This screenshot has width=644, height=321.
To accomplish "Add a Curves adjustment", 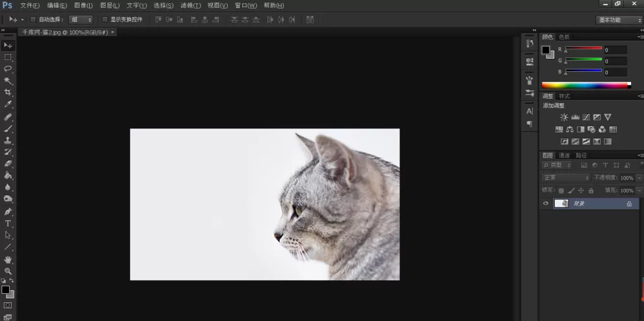I will click(x=586, y=118).
